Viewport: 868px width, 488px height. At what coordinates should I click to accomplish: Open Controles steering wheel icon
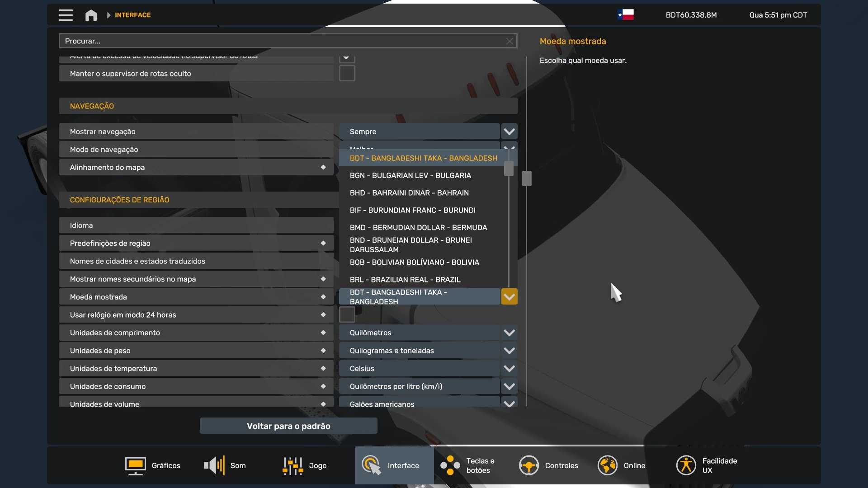point(528,465)
